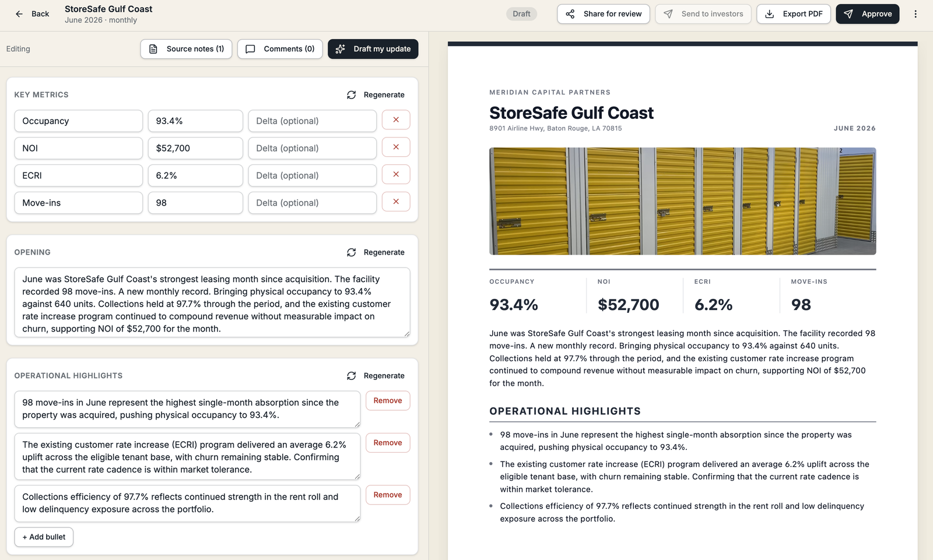This screenshot has width=933, height=560.
Task: Edit the ECRI metric name field
Action: point(79,176)
